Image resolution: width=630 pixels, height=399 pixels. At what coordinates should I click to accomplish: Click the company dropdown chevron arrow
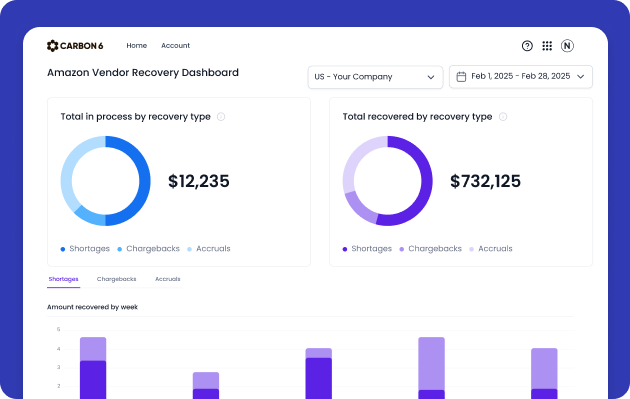pos(431,77)
